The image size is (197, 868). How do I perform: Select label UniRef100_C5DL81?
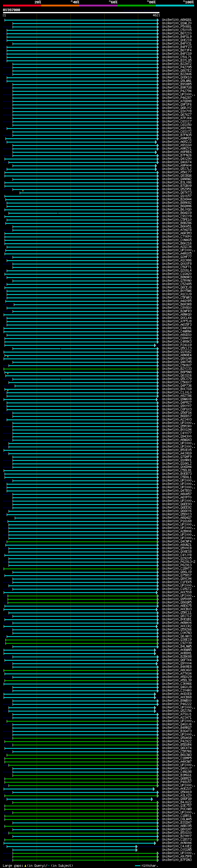click(177, 470)
